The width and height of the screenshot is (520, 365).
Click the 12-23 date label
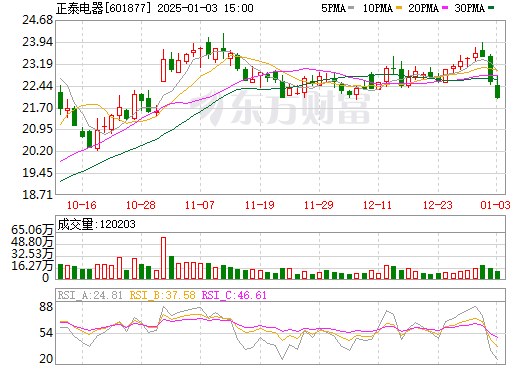point(438,205)
